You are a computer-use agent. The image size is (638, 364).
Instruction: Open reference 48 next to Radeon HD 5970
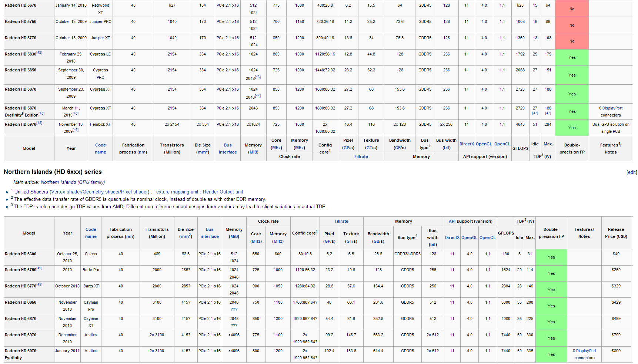(39, 123)
